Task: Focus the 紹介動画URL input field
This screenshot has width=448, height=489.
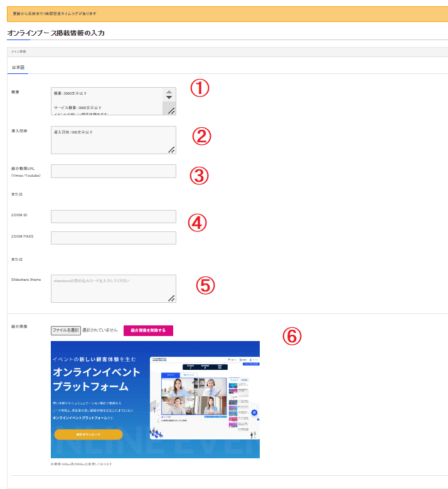Action: [x=114, y=171]
